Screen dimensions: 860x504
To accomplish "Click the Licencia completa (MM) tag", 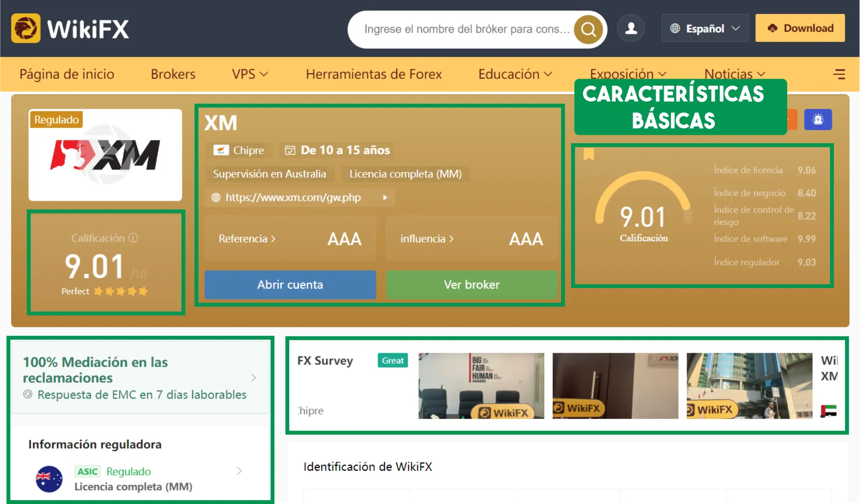I will pos(405,174).
